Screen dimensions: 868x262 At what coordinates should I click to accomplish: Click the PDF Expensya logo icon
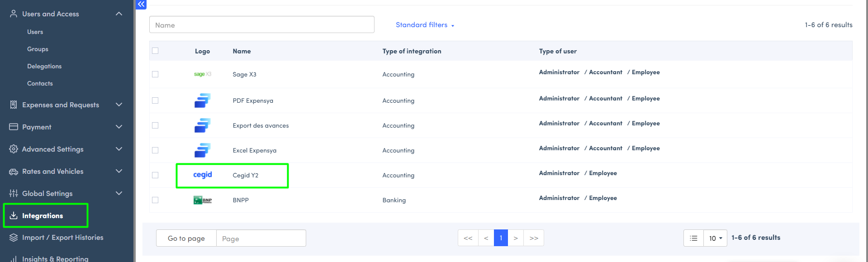tap(202, 100)
